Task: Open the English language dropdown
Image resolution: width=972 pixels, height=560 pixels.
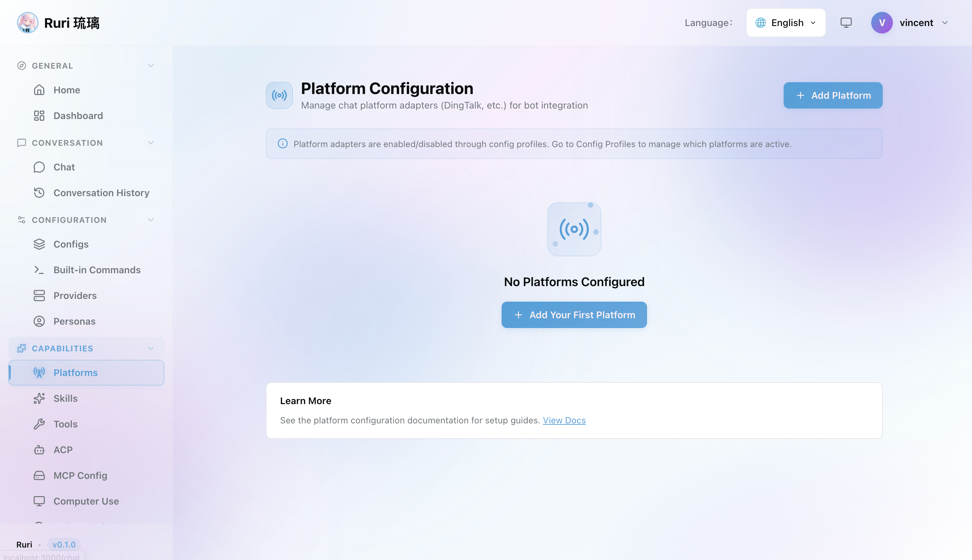Action: pyautogui.click(x=786, y=23)
